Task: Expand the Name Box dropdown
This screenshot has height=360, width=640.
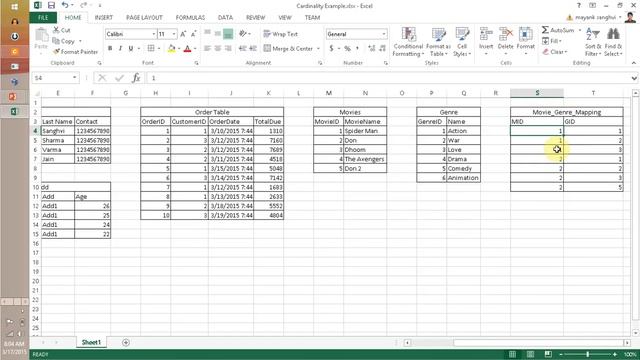Action: [74, 78]
